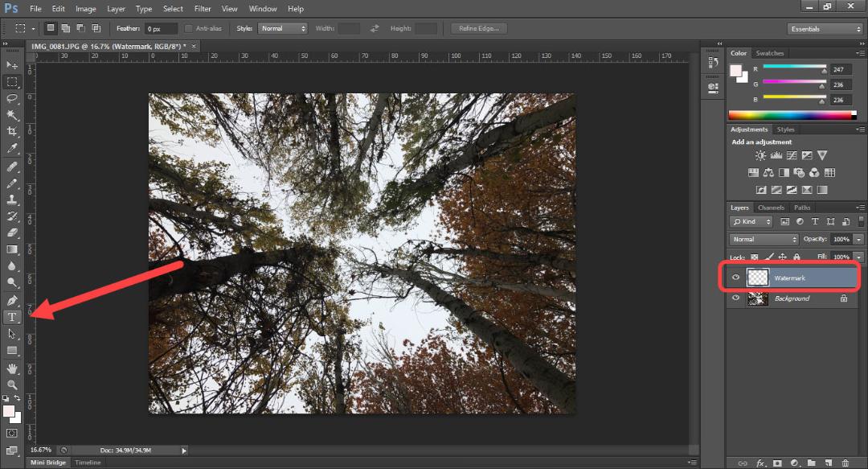The width and height of the screenshot is (868, 469).
Task: Click the foreground color swatch in toolbar
Action: 9,411
